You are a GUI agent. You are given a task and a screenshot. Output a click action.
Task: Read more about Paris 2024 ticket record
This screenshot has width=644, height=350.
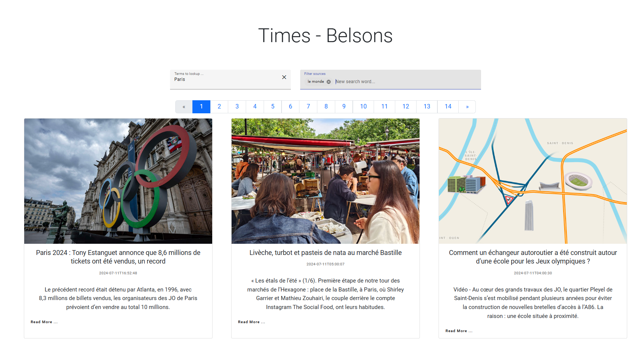(x=44, y=322)
